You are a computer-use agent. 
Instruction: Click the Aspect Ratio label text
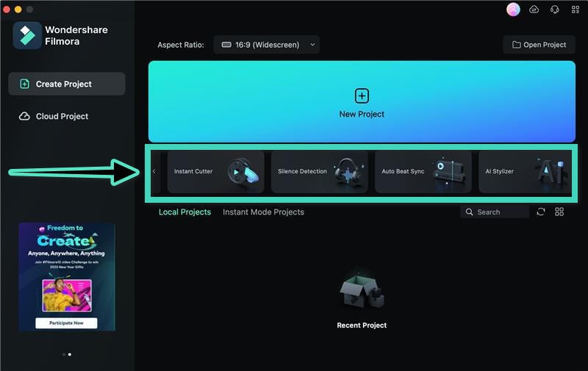[x=181, y=45]
